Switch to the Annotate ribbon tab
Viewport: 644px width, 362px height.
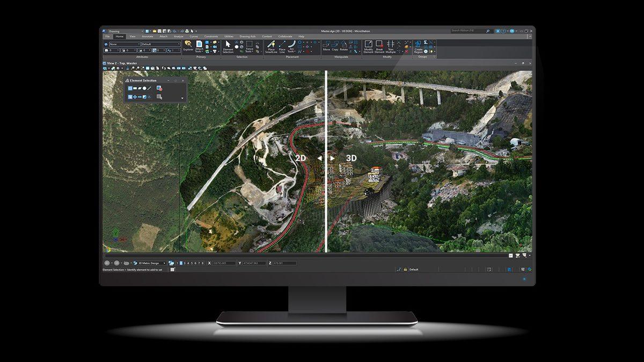(147, 36)
